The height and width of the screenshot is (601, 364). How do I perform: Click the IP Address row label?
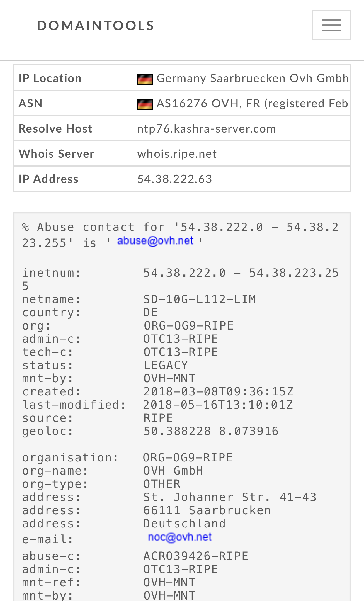pos(49,179)
